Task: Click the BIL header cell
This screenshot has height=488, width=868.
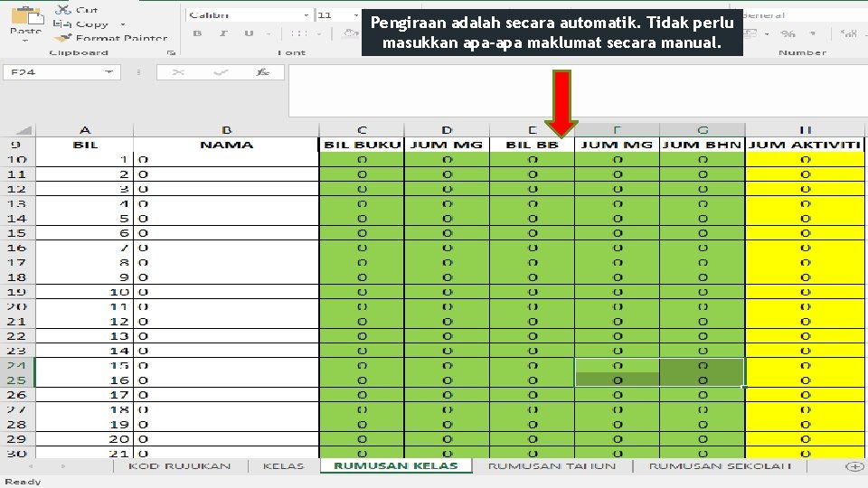Action: (x=85, y=145)
